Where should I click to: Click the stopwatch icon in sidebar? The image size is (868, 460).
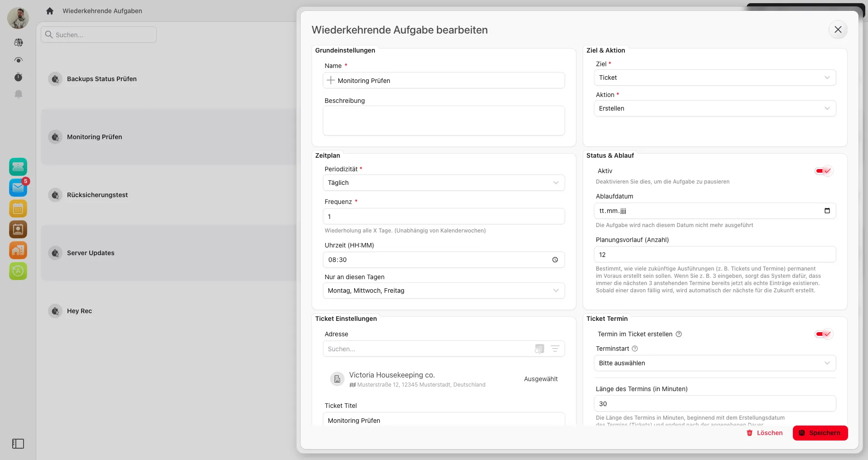point(18,77)
